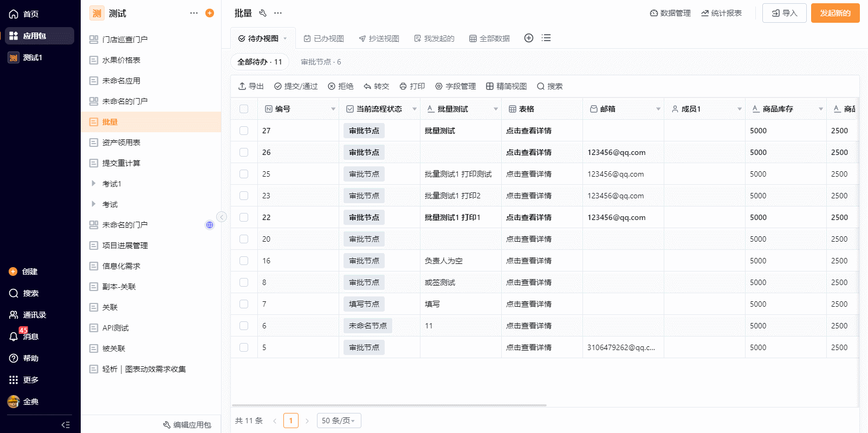Viewport: 868px width, 433px height.
Task: Click 搜索 in the table toolbar
Action: click(549, 86)
